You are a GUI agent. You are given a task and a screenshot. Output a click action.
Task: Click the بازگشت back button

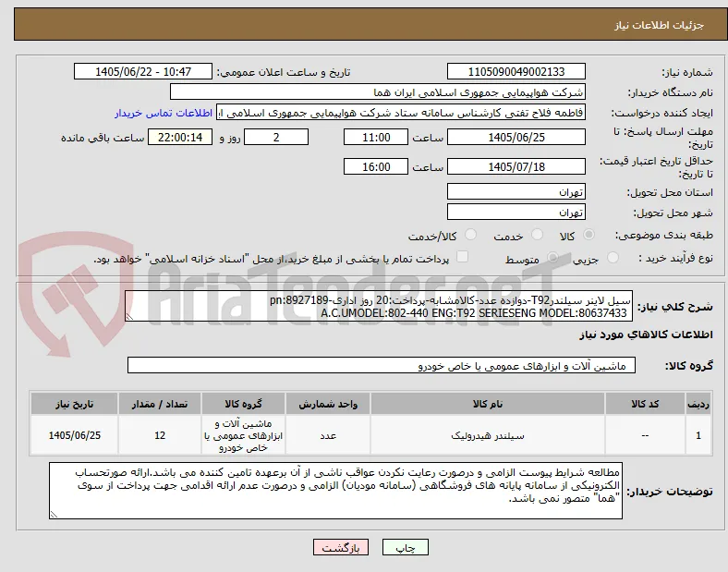[x=341, y=547]
